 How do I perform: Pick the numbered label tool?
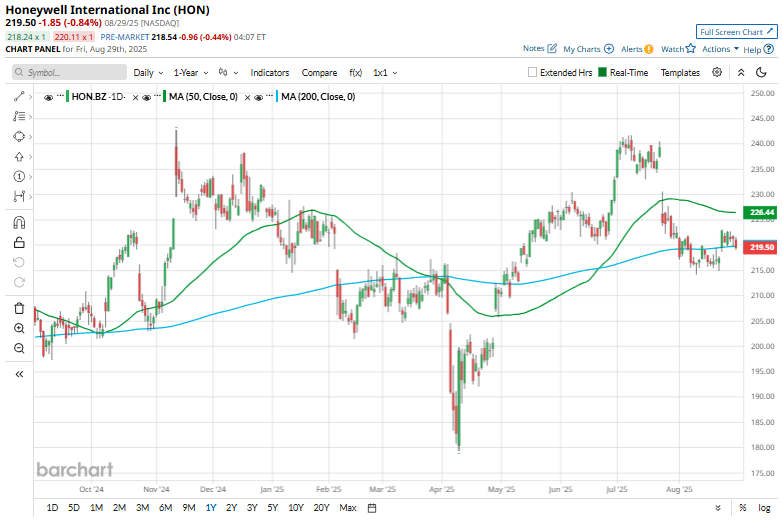(x=19, y=176)
